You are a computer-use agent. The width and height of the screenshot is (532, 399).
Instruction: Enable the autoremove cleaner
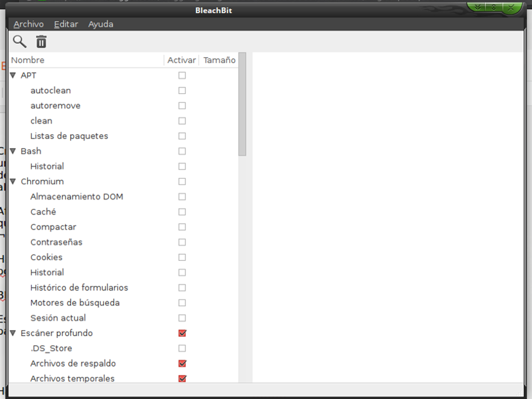(x=182, y=105)
